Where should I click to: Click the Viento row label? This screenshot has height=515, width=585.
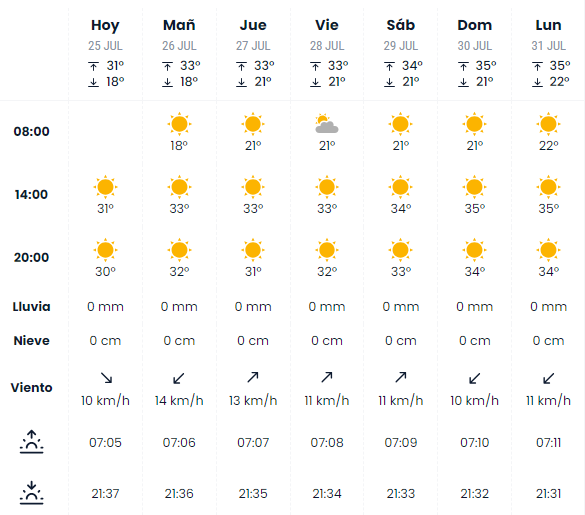coord(31,387)
